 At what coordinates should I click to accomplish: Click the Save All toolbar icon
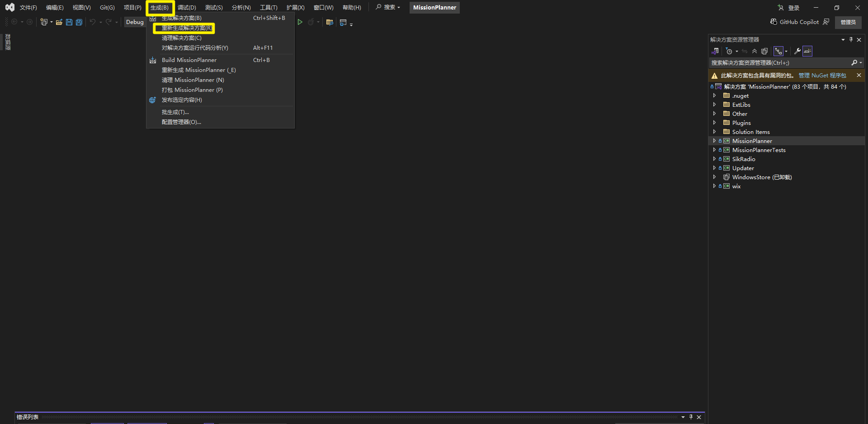79,22
